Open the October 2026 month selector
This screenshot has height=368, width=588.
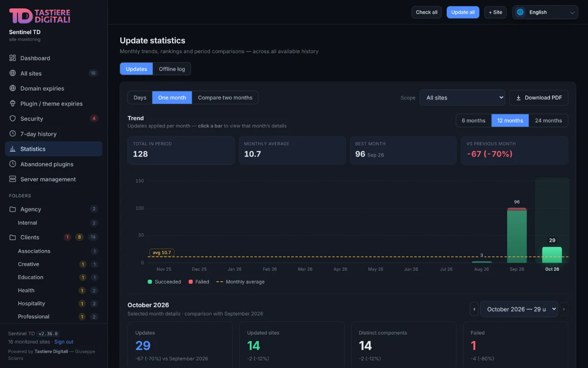[x=519, y=309]
